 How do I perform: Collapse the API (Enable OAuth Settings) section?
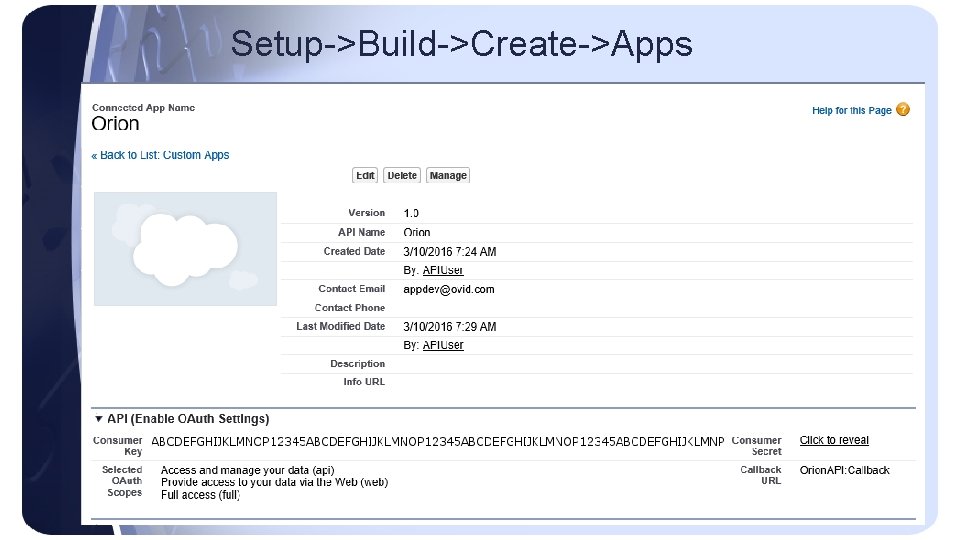99,419
